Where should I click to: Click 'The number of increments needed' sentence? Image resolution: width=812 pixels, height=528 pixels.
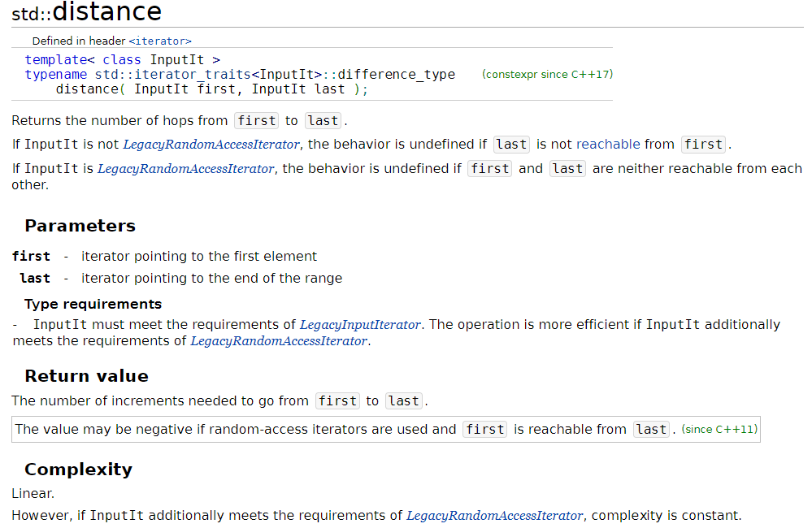[219, 401]
